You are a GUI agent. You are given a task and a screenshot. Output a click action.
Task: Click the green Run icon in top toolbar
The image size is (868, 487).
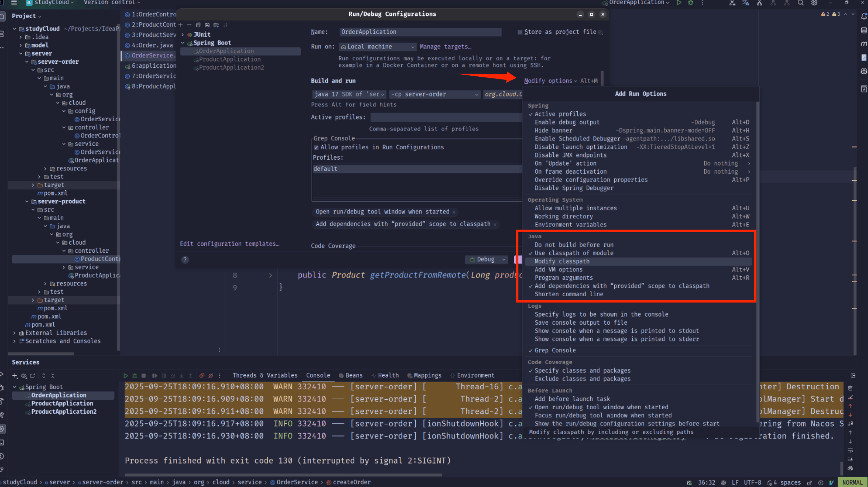pyautogui.click(x=679, y=3)
